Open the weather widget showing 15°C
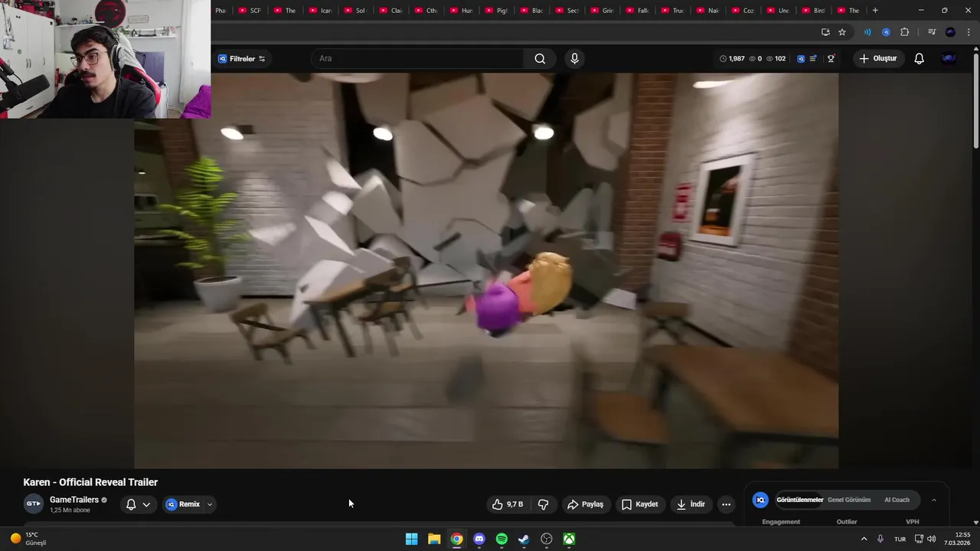Viewport: 980px width, 551px height. [x=28, y=539]
